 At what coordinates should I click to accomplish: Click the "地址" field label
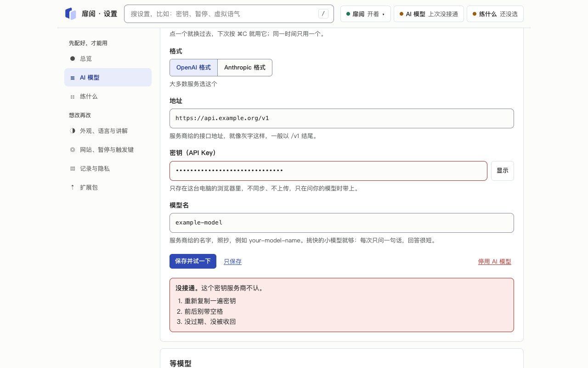(x=176, y=101)
